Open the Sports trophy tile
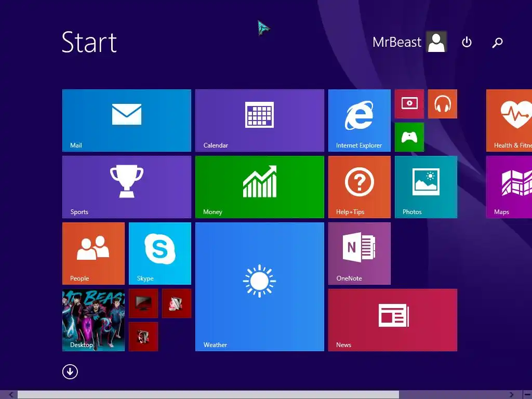This screenshot has width=532, height=399. pos(127,187)
